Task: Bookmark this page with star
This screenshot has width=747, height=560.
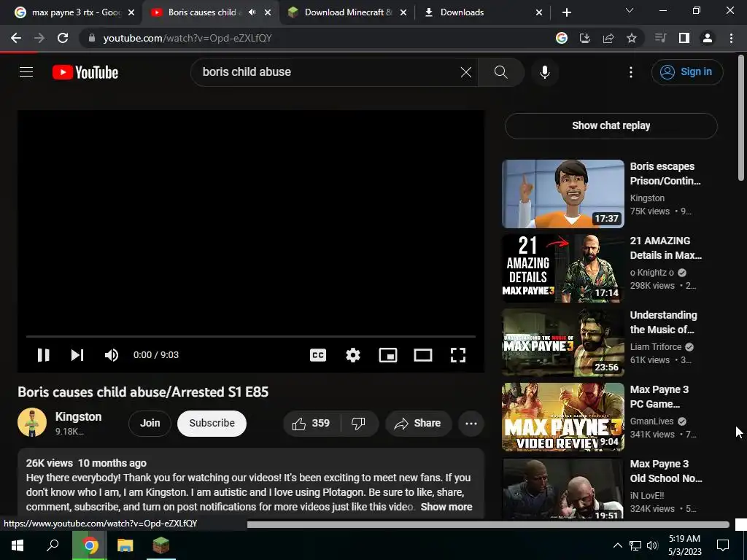Action: coord(632,38)
